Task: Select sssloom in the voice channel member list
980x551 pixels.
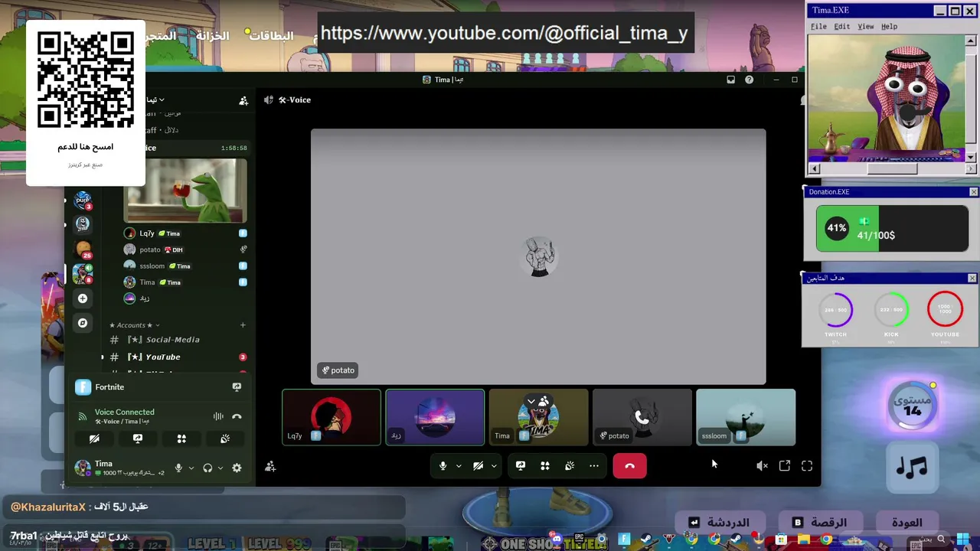Action: [185, 266]
